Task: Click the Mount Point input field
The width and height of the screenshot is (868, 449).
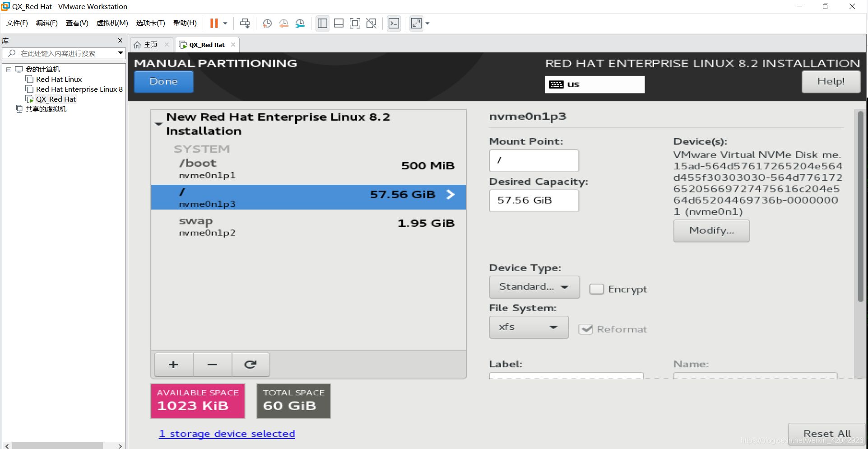Action: (534, 160)
